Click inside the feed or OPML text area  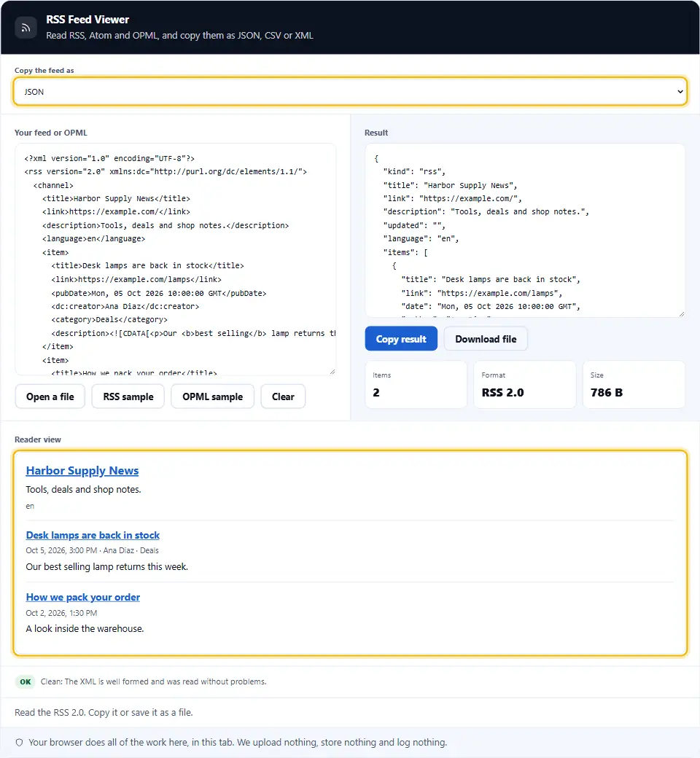(176, 259)
